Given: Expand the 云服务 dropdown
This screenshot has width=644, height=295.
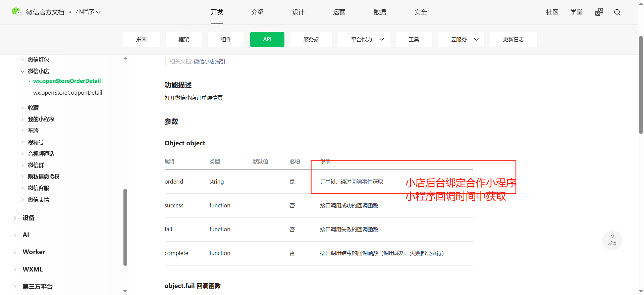Looking at the screenshot, I should point(461,39).
